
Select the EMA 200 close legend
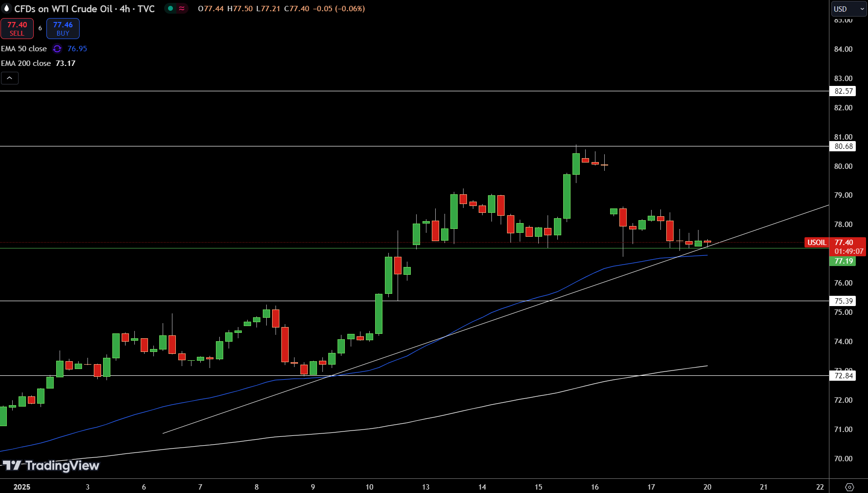(x=26, y=63)
